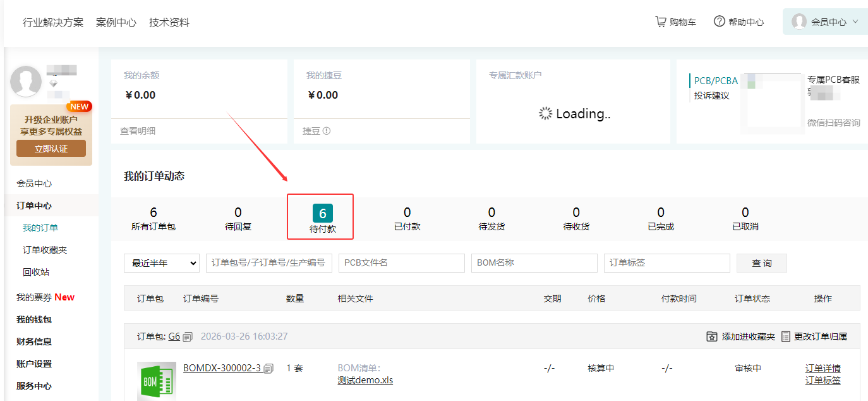This screenshot has width=868, height=401.
Task: Click the member center avatar icon
Action: pyautogui.click(x=799, y=22)
